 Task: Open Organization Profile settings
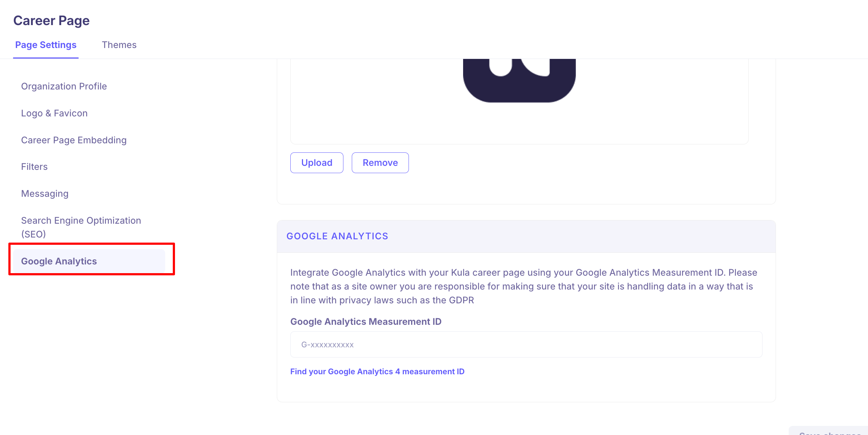coord(64,86)
